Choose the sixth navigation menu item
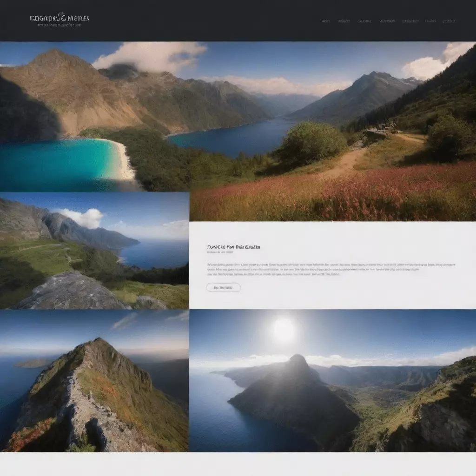Image resolution: width=476 pixels, height=476 pixels. 430,21
